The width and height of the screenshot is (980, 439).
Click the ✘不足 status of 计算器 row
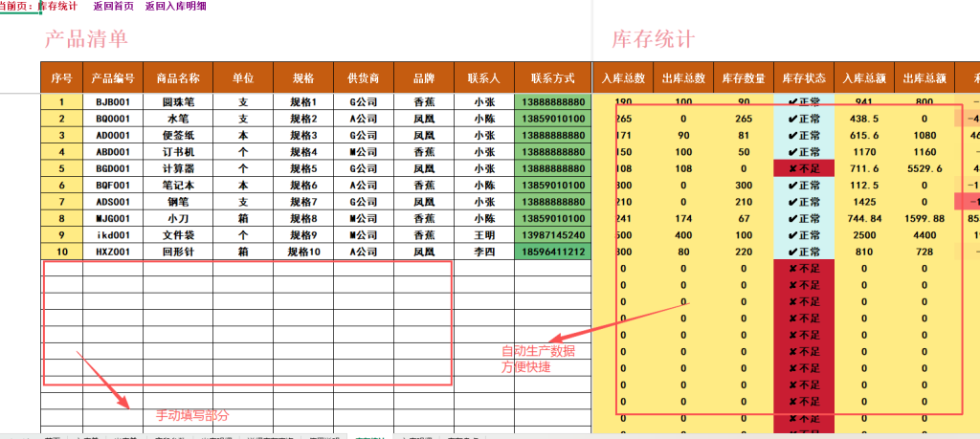coord(803,168)
